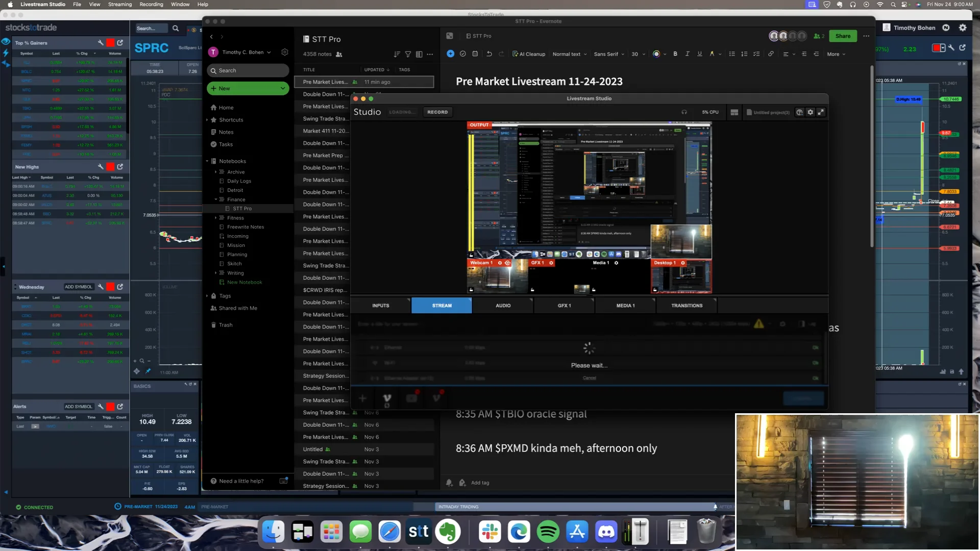Open the text highlight color tool
Screen dimensions: 980x551
(712, 54)
